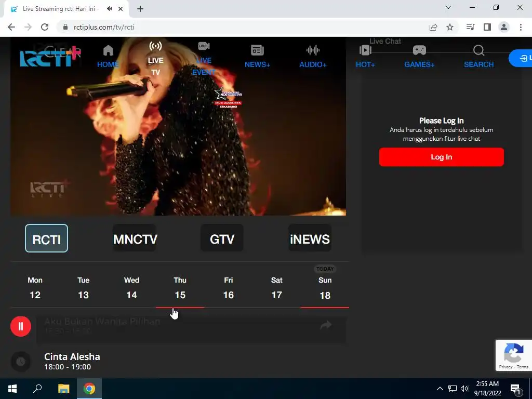This screenshot has width=532, height=399.
Task: Open the network tray icon
Action: coord(453,389)
